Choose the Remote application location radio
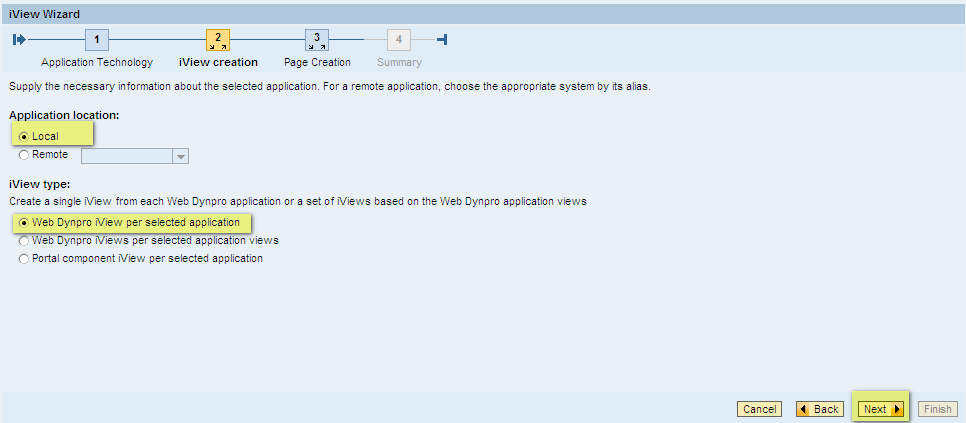This screenshot has height=423, width=966. tap(24, 155)
